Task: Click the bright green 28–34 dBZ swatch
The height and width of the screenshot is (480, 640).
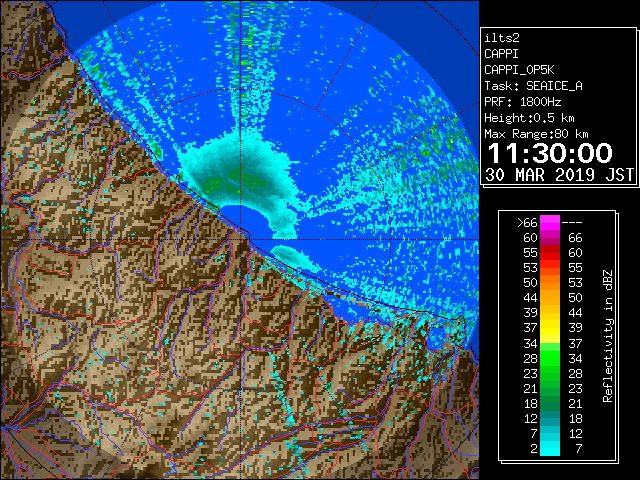Action: [550, 358]
